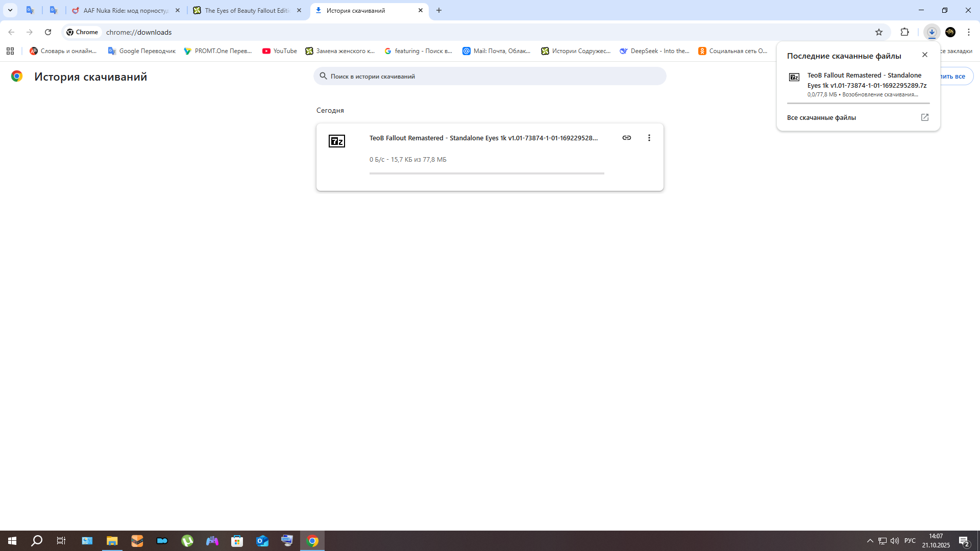The width and height of the screenshot is (980, 551).
Task: Open the featuring - Поиск bookmark
Action: 419,51
